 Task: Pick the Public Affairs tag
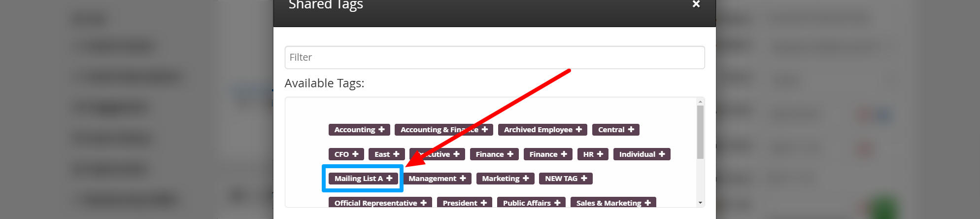[531, 203]
